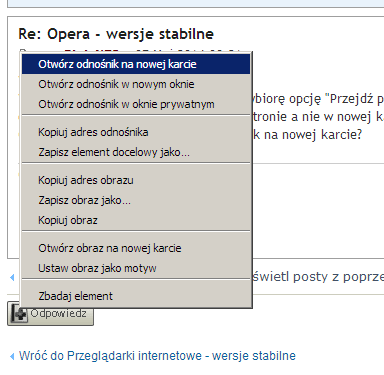Viewport: 384px width, 375px height.
Task: Click the 'świetl posty z poprze' label text
Action: click(318, 277)
